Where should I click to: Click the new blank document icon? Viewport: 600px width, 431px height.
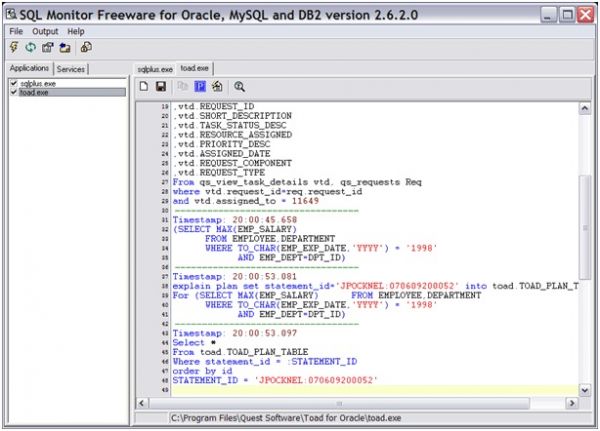tap(144, 87)
